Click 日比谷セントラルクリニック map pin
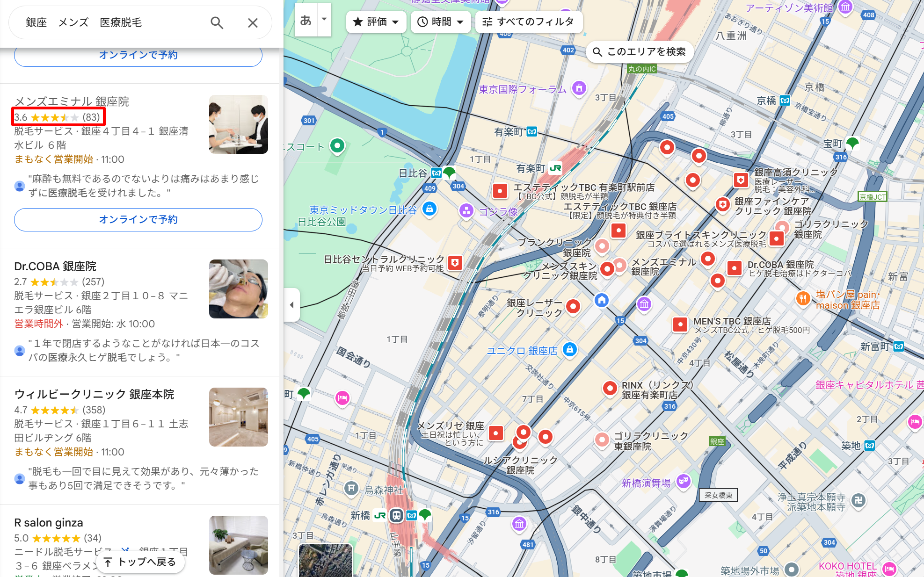This screenshot has width=924, height=577. tap(455, 263)
